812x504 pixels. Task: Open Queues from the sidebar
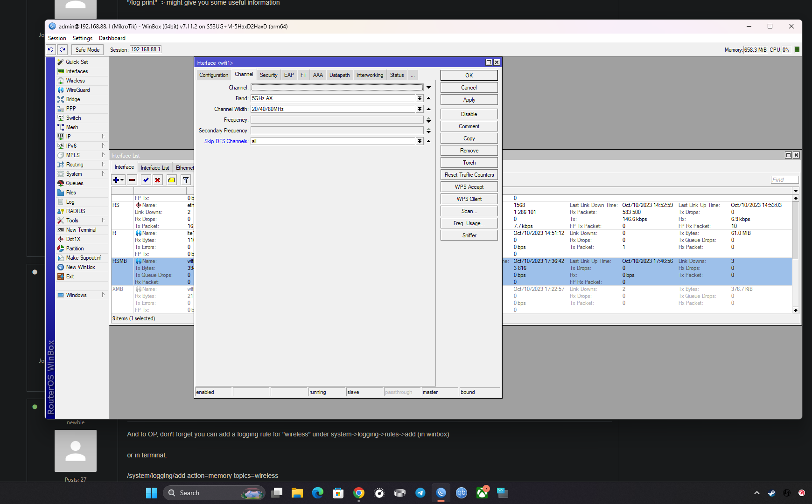click(75, 183)
